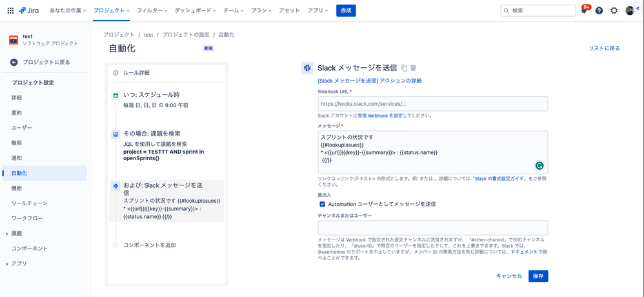Select the calendar schedule trigger icon

pyautogui.click(x=116, y=96)
